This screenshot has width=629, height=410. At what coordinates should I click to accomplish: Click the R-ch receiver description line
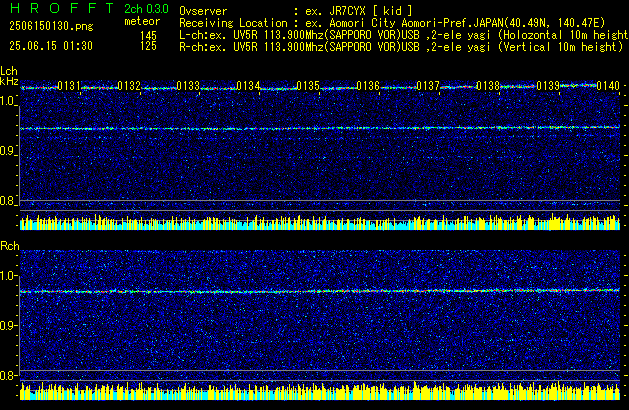point(401,47)
